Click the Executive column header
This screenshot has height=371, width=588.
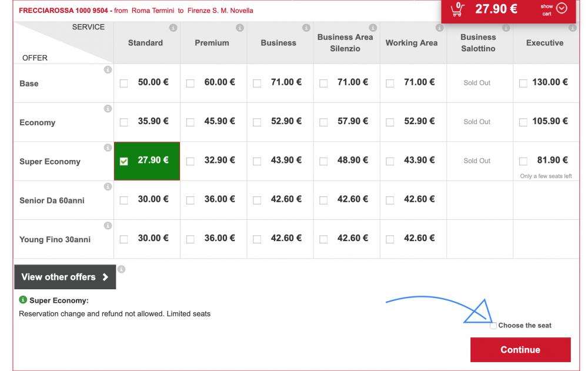click(544, 43)
